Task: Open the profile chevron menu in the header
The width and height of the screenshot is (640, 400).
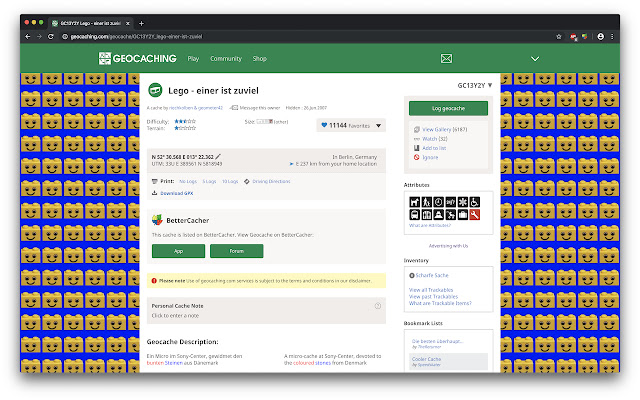Action: [x=535, y=59]
